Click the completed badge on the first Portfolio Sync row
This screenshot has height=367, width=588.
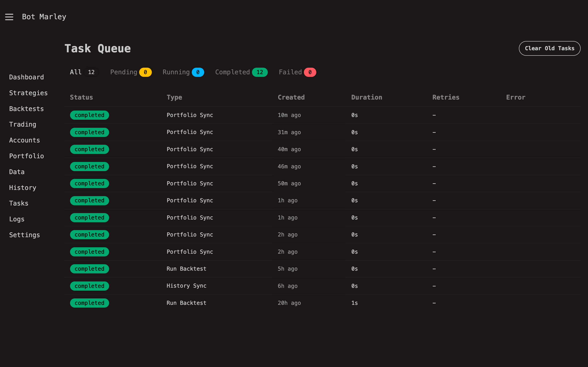(x=89, y=115)
